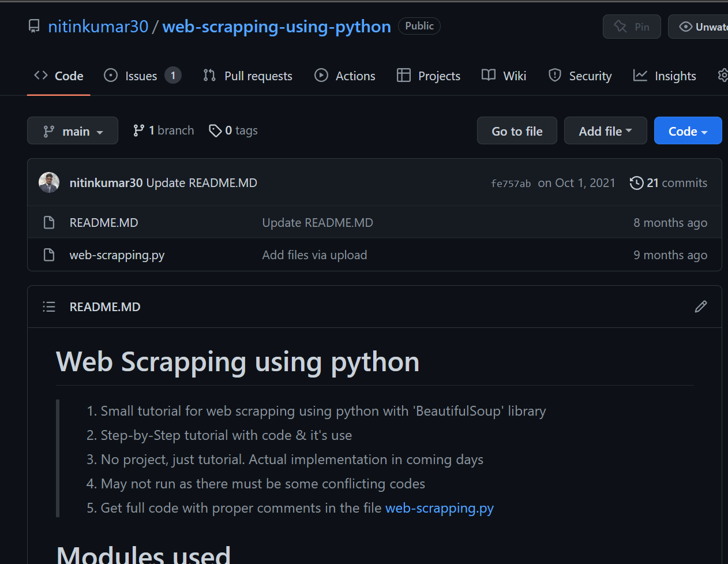This screenshot has height=564, width=728.
Task: Click the commit history clock icon
Action: tap(636, 183)
